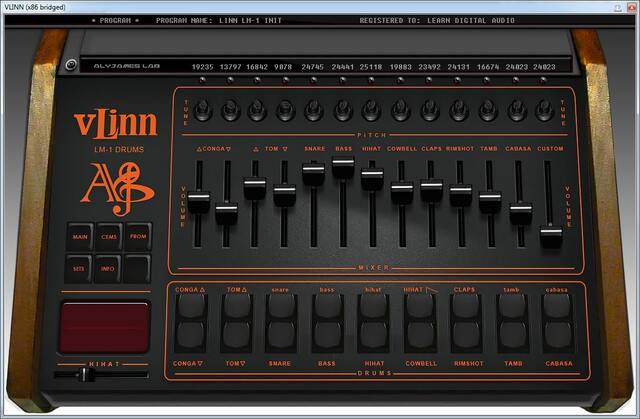Tap the upper CONGA drum pad
Viewport: 640px width, 419px height.
pyautogui.click(x=189, y=307)
